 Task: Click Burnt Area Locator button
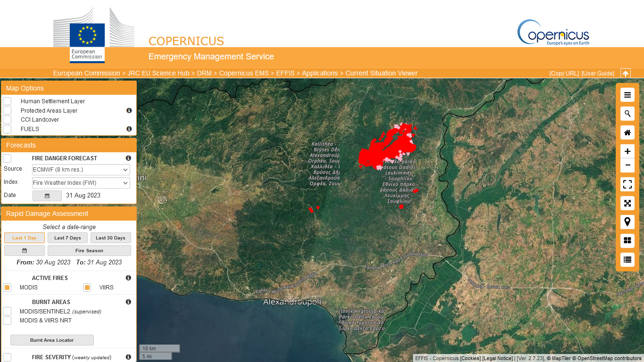tap(52, 340)
